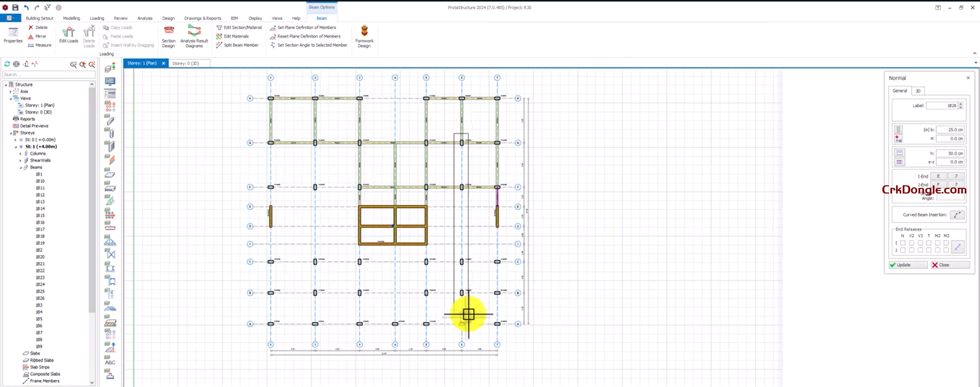Click the Redo arrow icon
This screenshot has height=387, width=980.
pos(37,8)
